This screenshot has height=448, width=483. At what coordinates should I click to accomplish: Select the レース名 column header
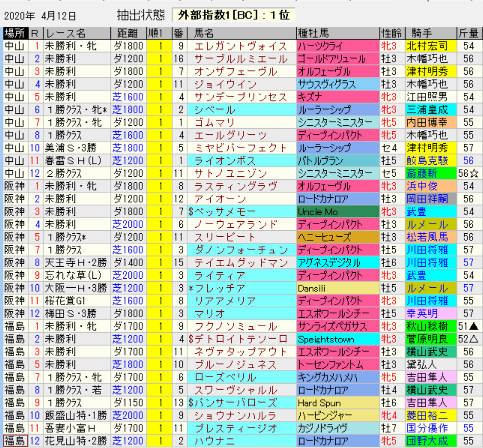click(65, 33)
